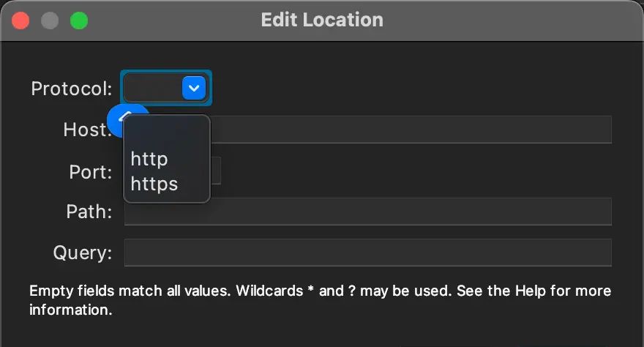The height and width of the screenshot is (347, 644).
Task: Select http from the protocol list
Action: tap(149, 159)
